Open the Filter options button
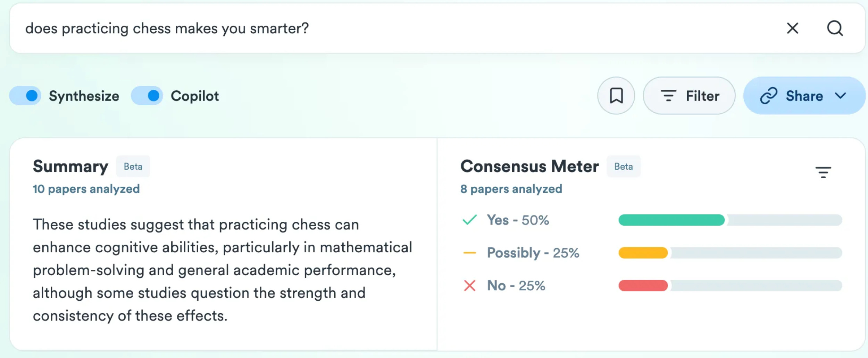The width and height of the screenshot is (868, 358). [689, 96]
